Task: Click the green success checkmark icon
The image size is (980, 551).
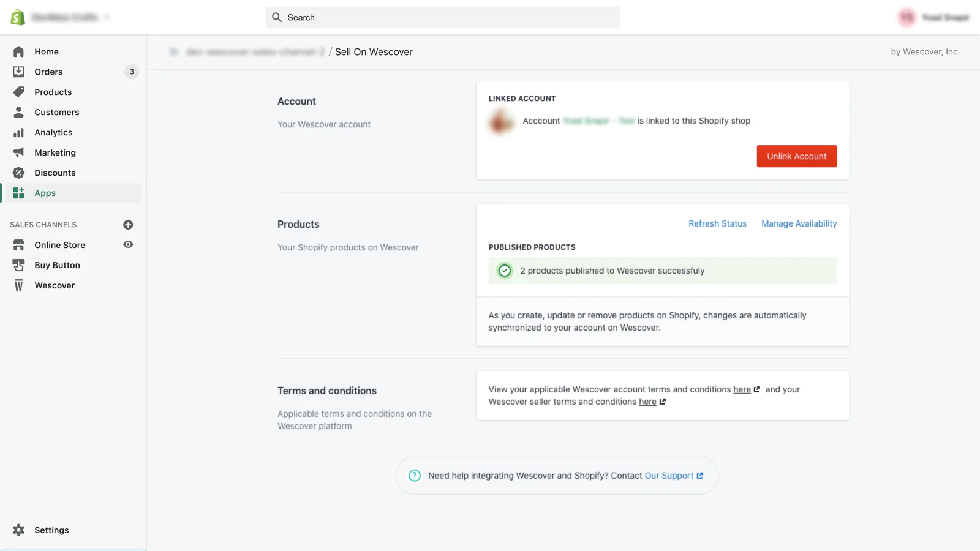Action: click(504, 271)
